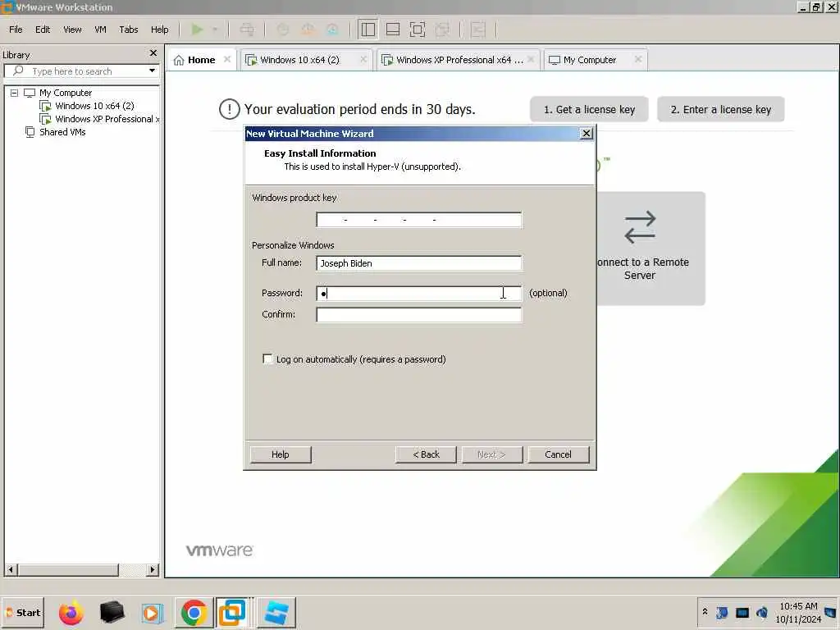Toggle the thumbnail bar toolbar icon

pos(393,30)
